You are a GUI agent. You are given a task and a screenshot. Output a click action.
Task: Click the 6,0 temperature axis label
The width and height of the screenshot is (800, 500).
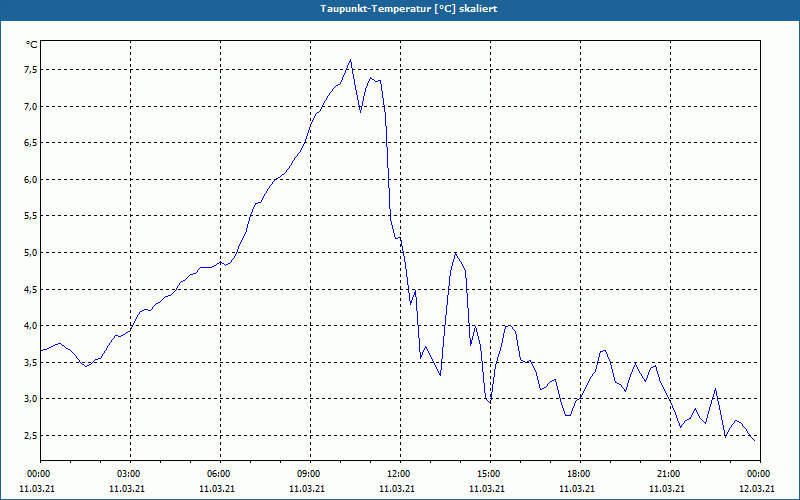(x=31, y=179)
